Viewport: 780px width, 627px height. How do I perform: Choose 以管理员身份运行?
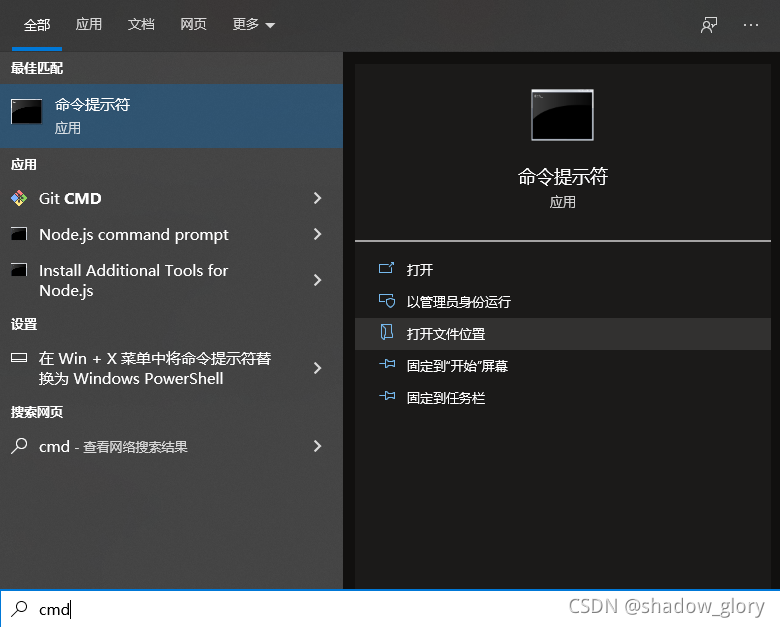(563, 302)
